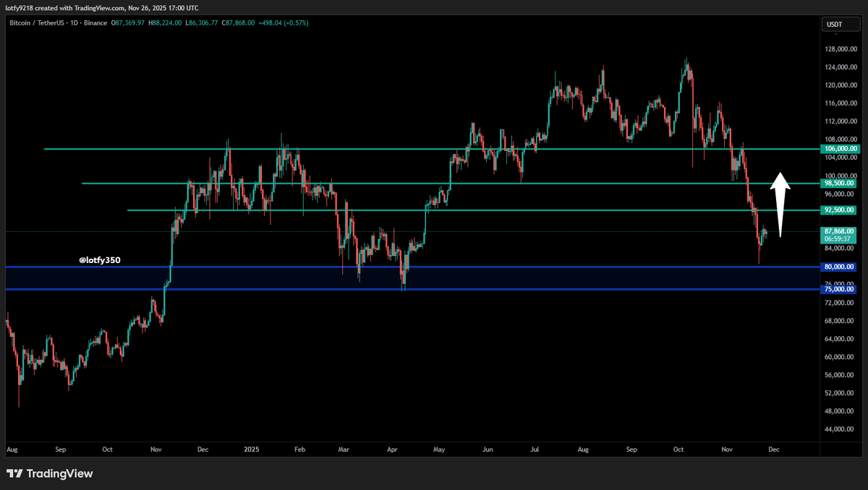Screen dimensions: 868x490
Task: Click the 100,000.00 price axis label
Action: pos(840,176)
